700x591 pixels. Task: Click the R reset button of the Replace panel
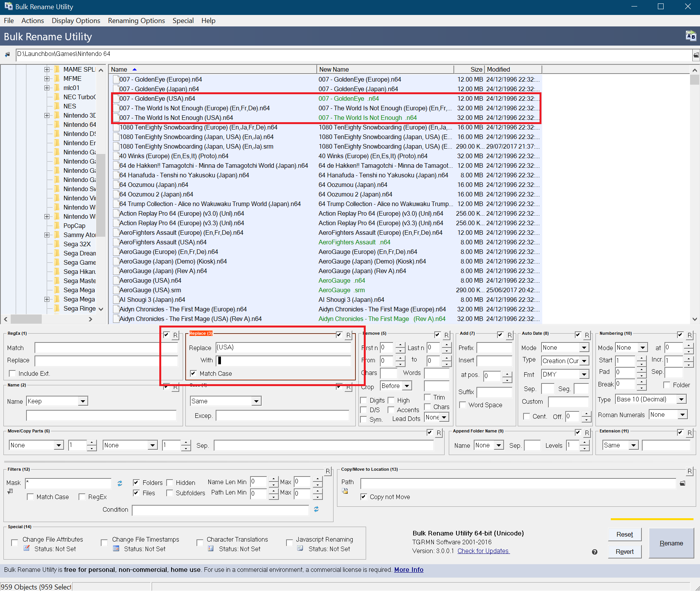tap(348, 335)
